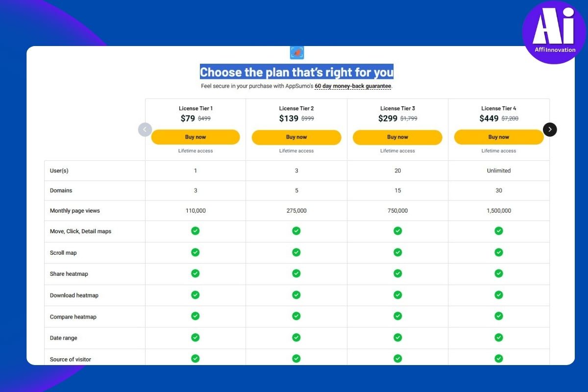Click Tier 2 Download heatmap green checkmark

296,295
